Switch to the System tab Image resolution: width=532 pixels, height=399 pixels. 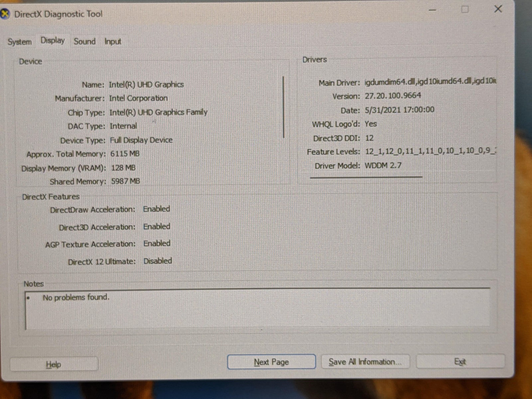[x=20, y=42]
